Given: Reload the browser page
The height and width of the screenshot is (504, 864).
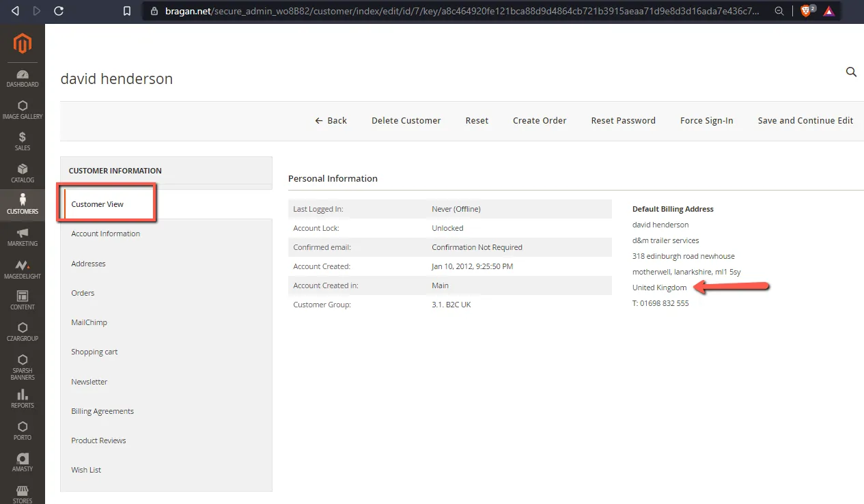Looking at the screenshot, I should tap(59, 11).
